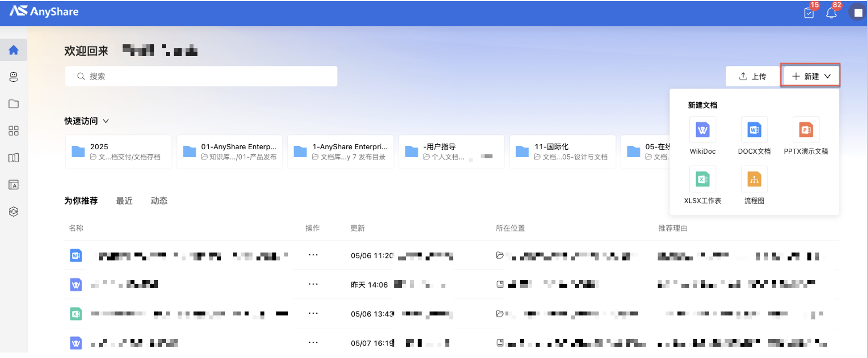The width and height of the screenshot is (868, 358).
Task: Create a new flowchart (流程图)
Action: [x=754, y=179]
